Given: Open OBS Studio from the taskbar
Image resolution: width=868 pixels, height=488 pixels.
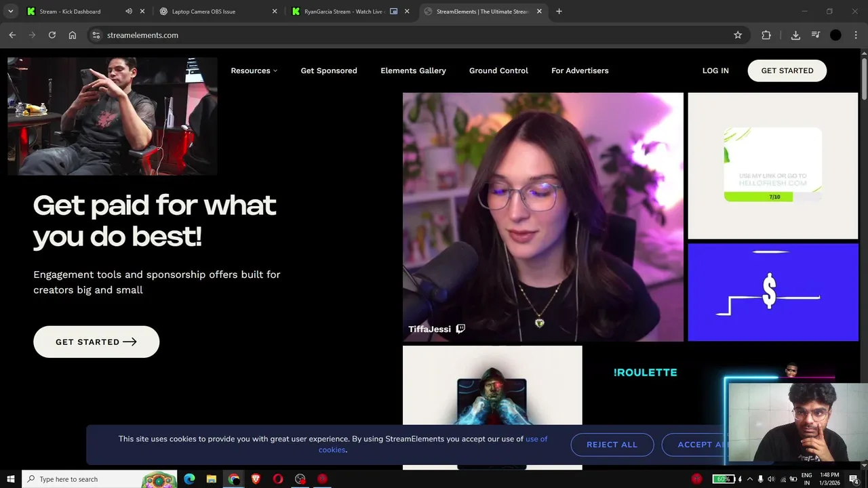Looking at the screenshot, I should coord(300,479).
